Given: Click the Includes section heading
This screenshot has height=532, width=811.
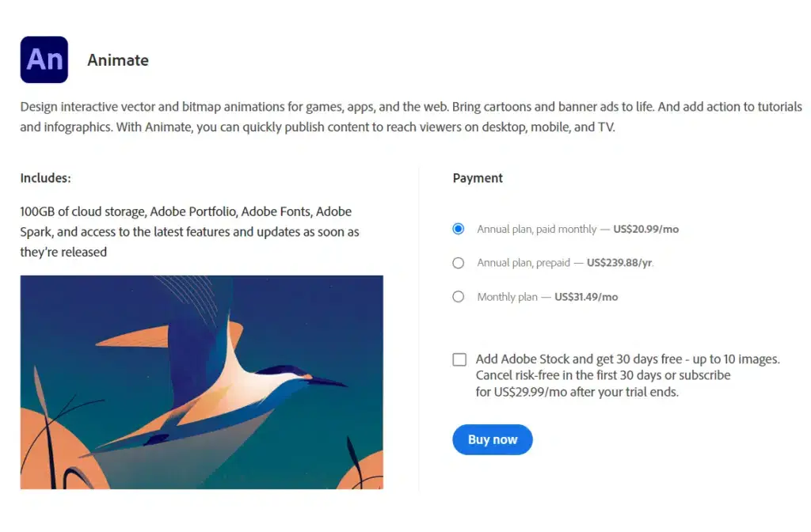Looking at the screenshot, I should tap(45, 178).
